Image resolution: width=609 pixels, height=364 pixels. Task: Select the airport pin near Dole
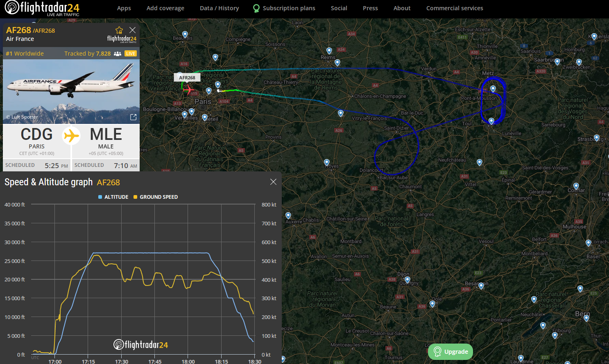[x=432, y=304]
